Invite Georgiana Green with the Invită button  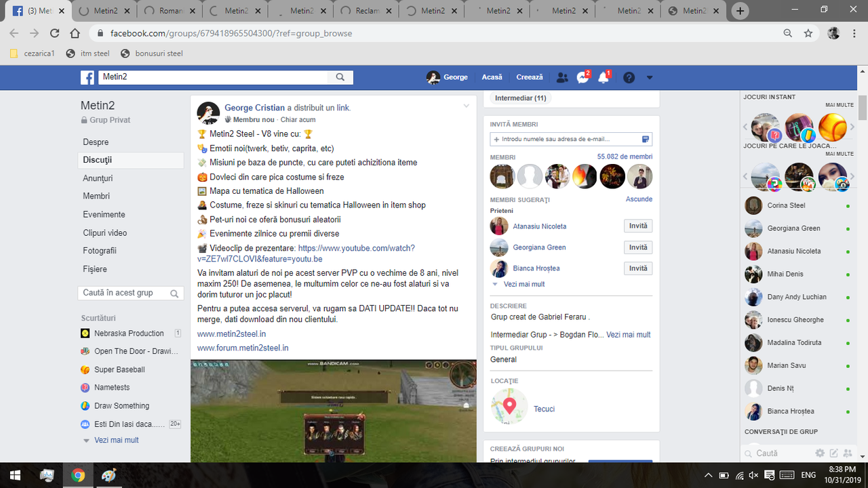(638, 247)
